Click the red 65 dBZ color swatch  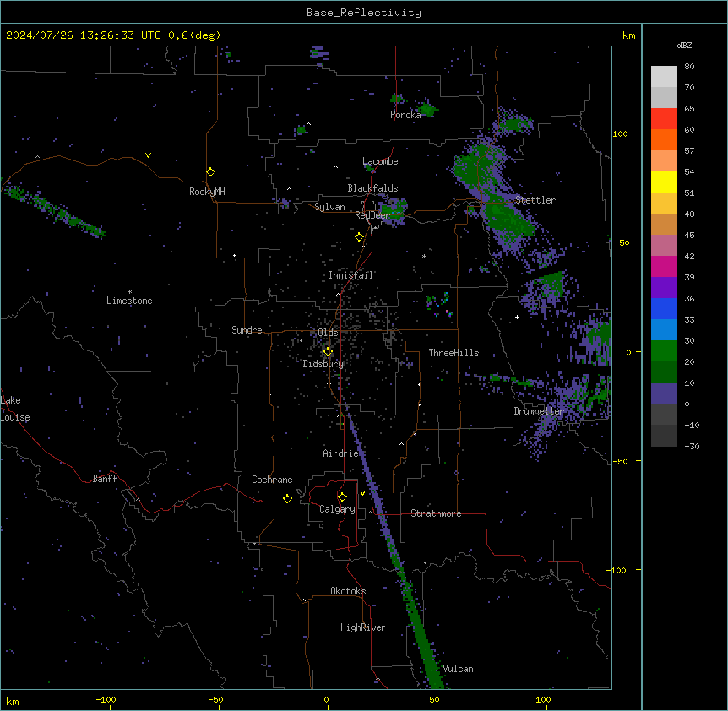(x=664, y=119)
